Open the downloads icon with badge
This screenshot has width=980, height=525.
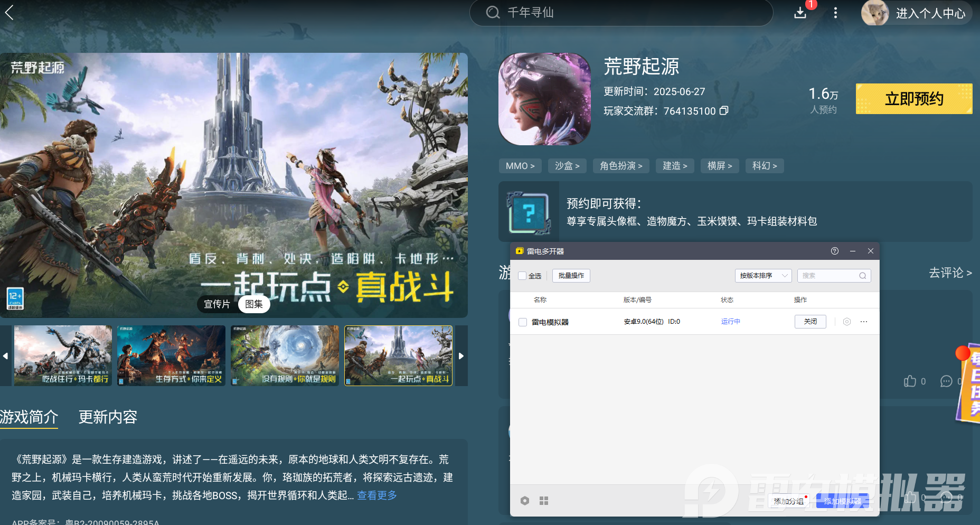(800, 13)
